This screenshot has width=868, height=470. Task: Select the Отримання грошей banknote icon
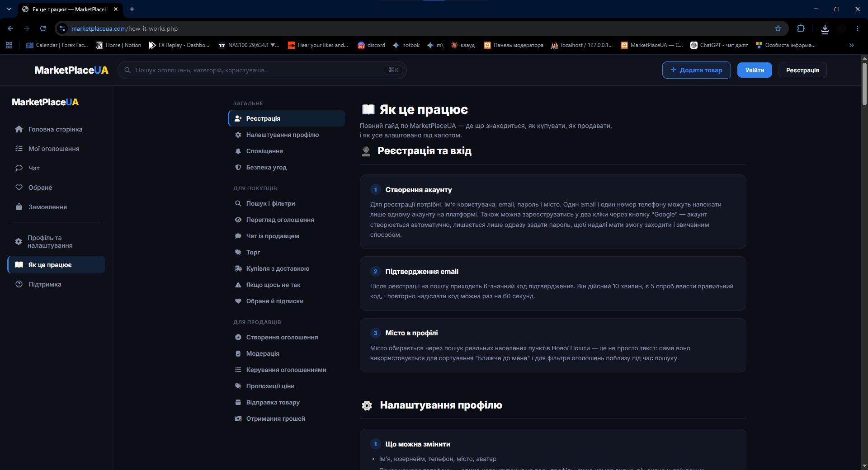238,418
